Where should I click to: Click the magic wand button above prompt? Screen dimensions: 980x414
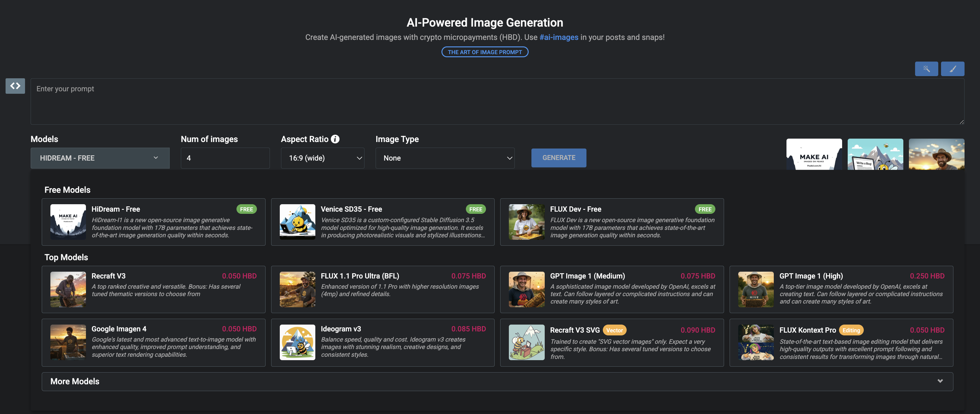pyautogui.click(x=926, y=69)
